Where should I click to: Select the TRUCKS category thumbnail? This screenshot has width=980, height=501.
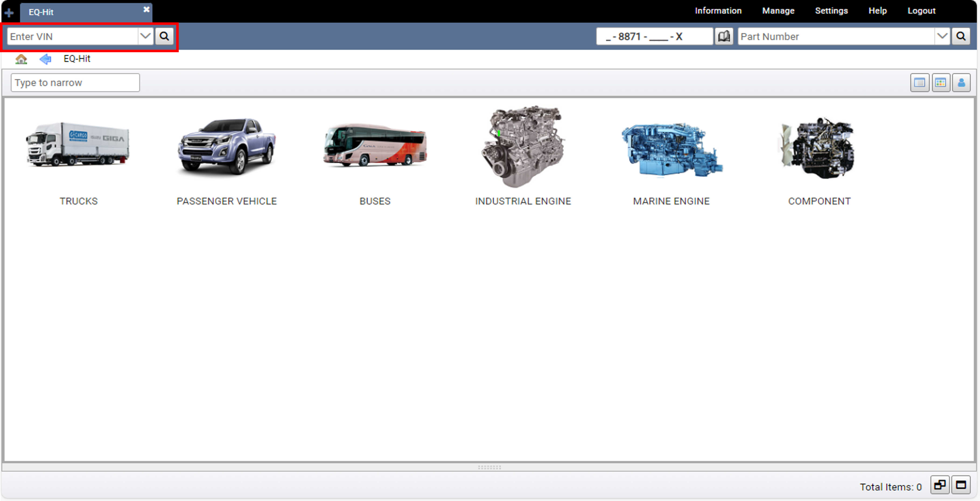click(x=78, y=148)
